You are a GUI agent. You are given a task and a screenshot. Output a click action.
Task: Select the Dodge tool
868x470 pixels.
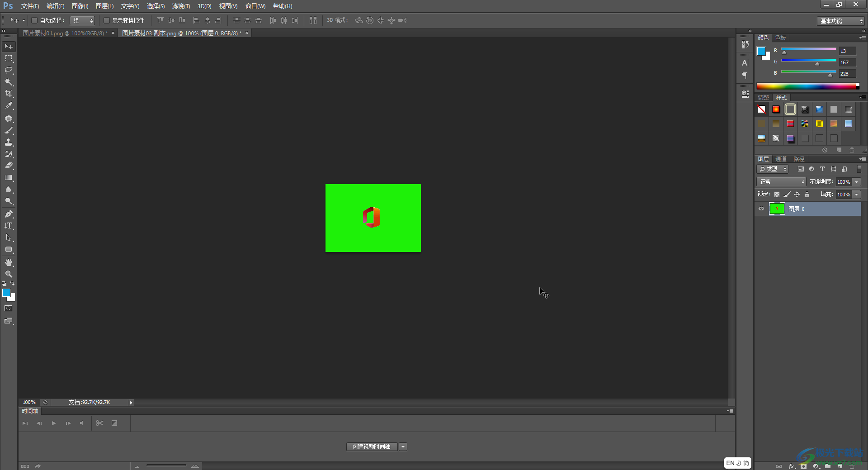[x=9, y=201]
